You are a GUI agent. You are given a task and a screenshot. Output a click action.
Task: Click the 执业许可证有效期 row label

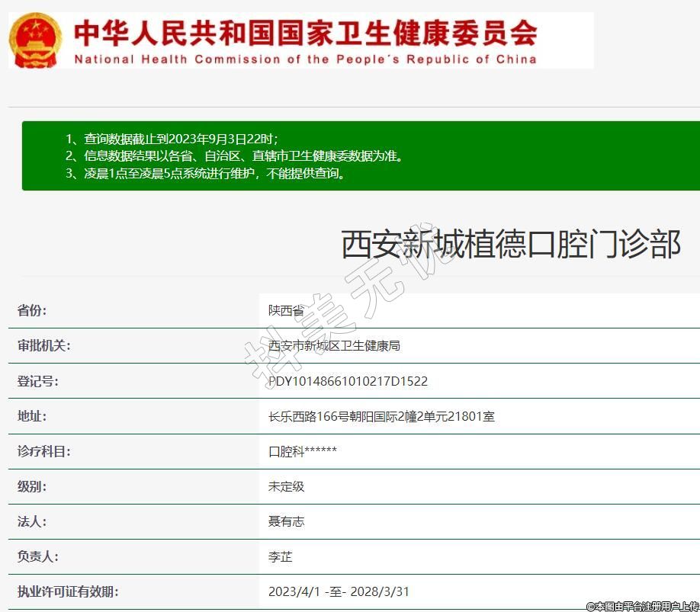click(68, 591)
